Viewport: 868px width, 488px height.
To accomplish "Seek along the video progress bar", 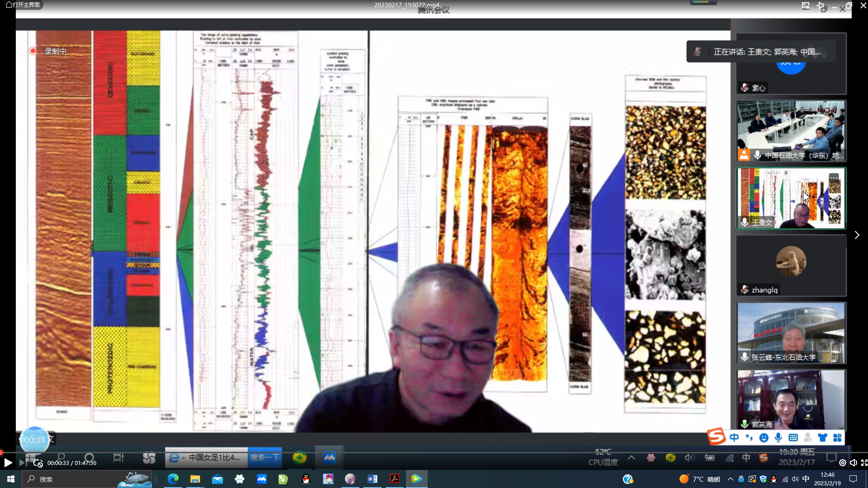I will click(x=434, y=452).
